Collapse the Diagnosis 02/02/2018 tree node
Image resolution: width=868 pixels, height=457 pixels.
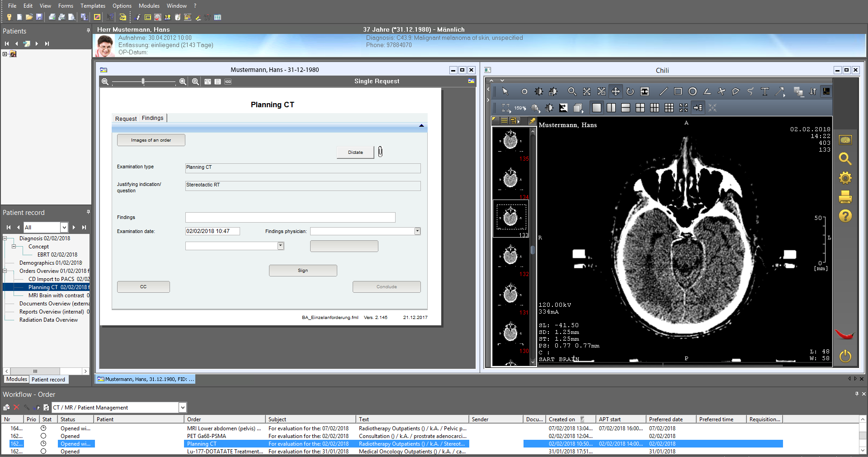tap(5, 238)
